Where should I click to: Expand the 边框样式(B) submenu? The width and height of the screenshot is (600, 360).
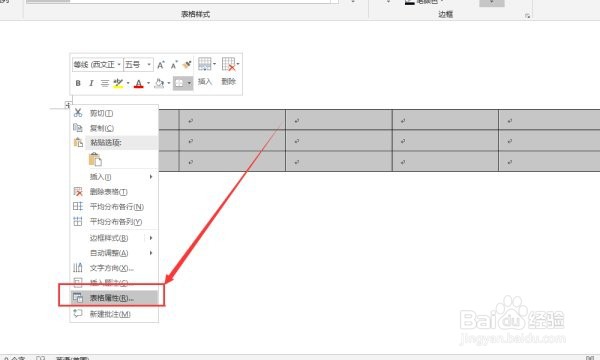[114, 238]
